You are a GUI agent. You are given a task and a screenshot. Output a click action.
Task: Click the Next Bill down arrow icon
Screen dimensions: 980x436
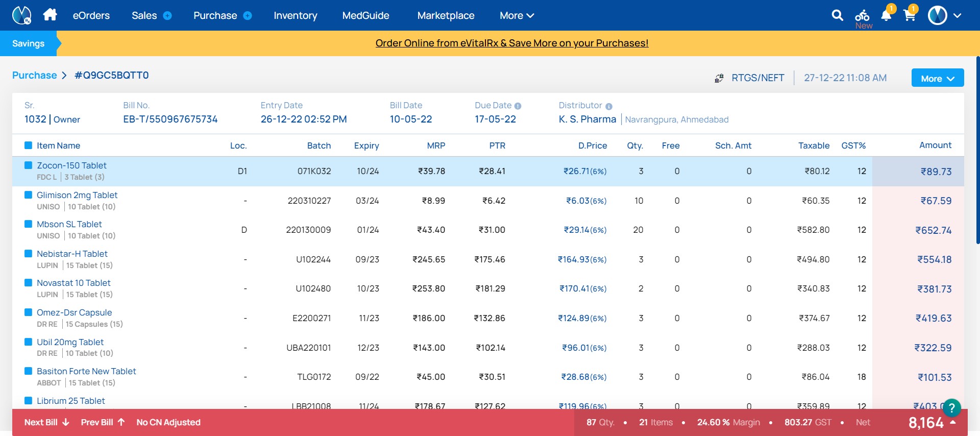[x=66, y=422]
